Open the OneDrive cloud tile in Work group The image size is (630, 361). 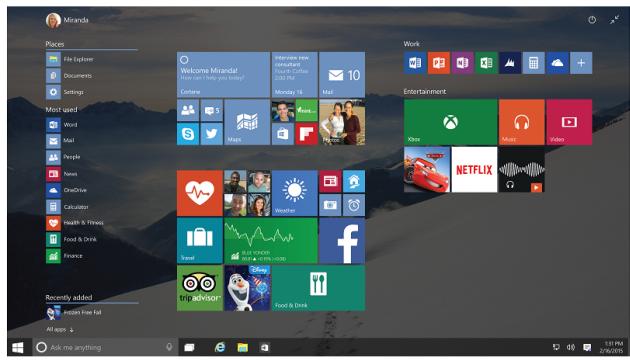[557, 63]
